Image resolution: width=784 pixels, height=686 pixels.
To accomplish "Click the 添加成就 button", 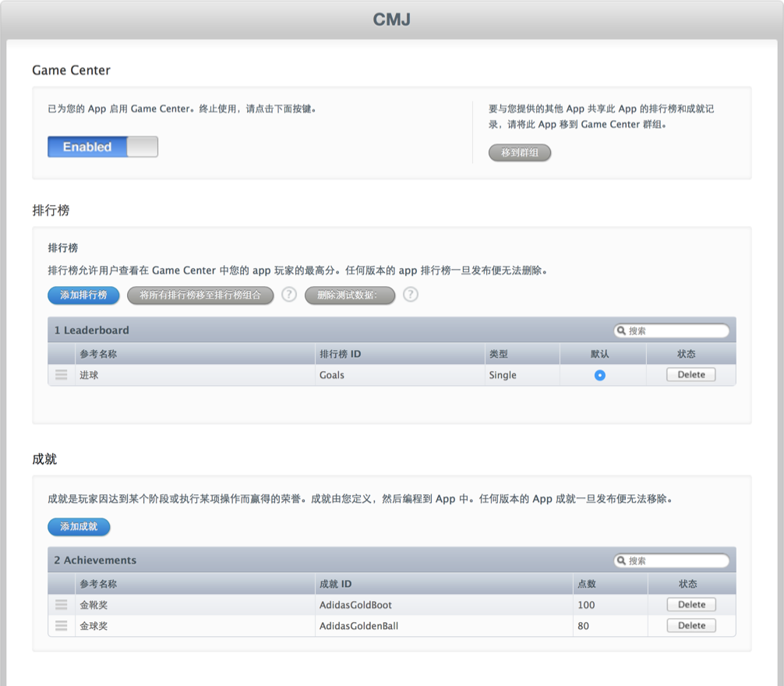I will coord(78,527).
